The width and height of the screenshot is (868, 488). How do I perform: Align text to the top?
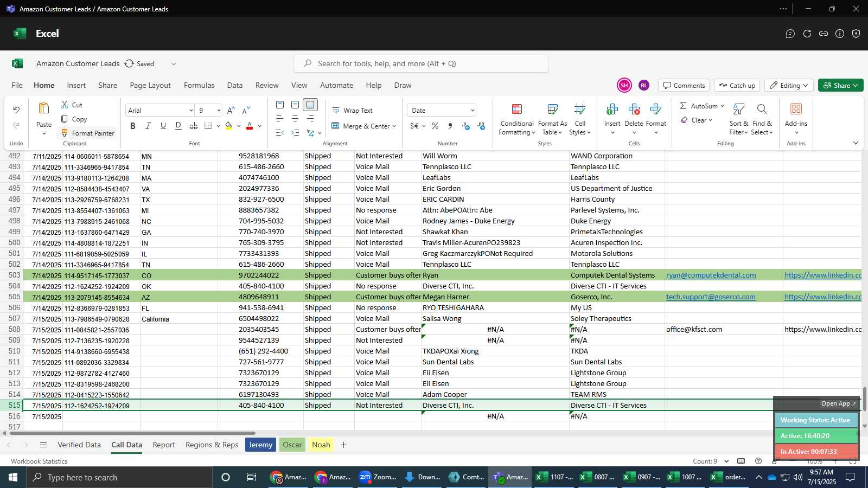tap(280, 105)
